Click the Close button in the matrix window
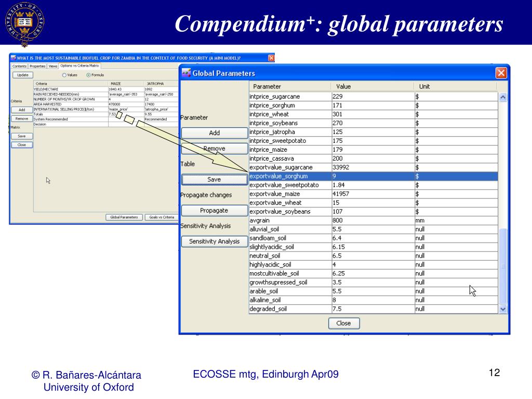The image size is (532, 399). [22, 145]
